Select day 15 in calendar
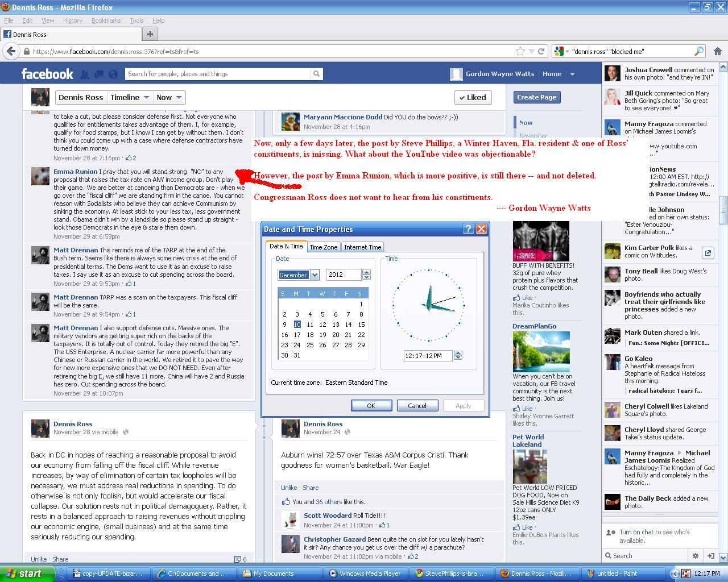 [x=361, y=325]
